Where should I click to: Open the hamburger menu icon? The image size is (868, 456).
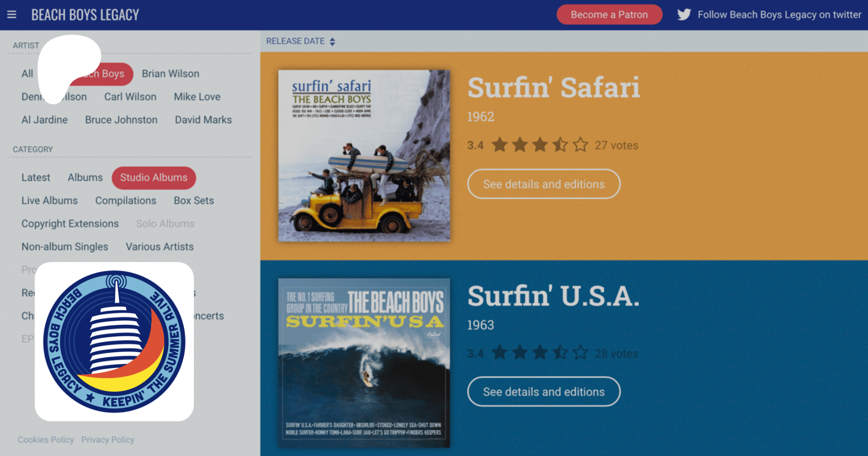[12, 14]
